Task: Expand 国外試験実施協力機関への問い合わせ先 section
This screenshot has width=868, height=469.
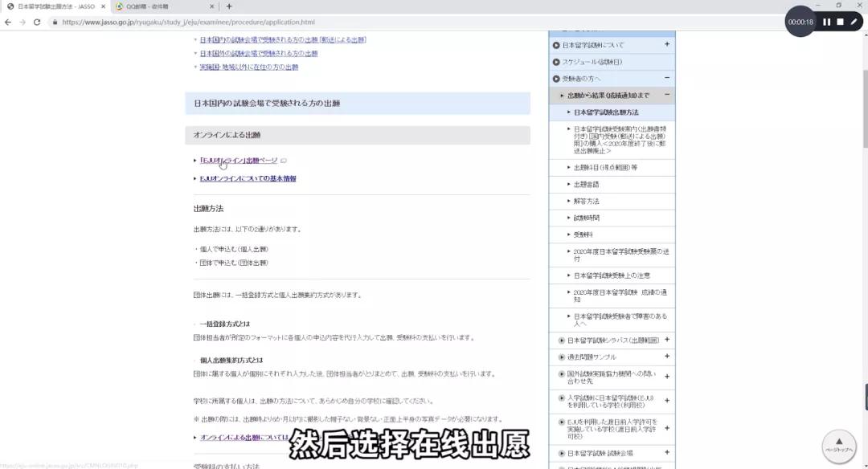Action: 667,377
